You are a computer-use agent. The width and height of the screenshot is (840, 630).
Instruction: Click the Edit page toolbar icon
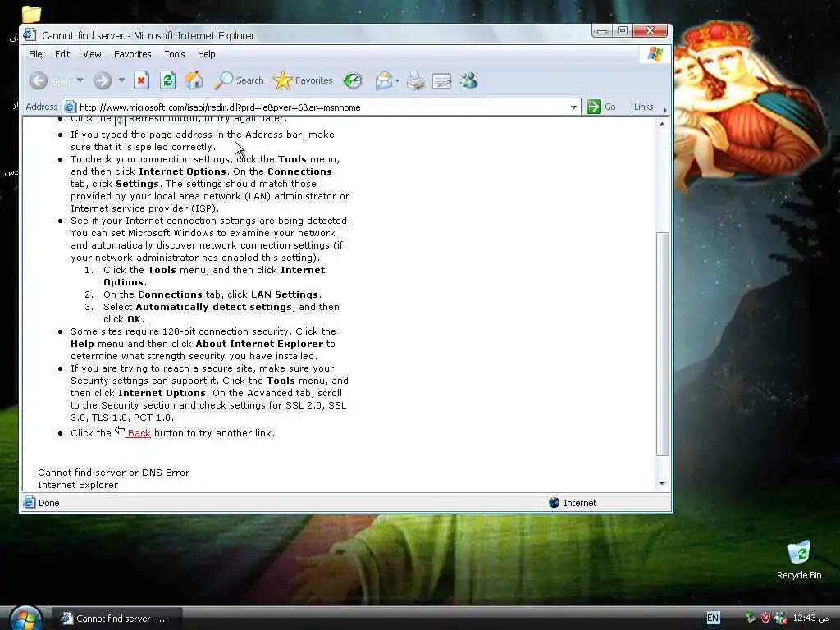pyautogui.click(x=442, y=81)
